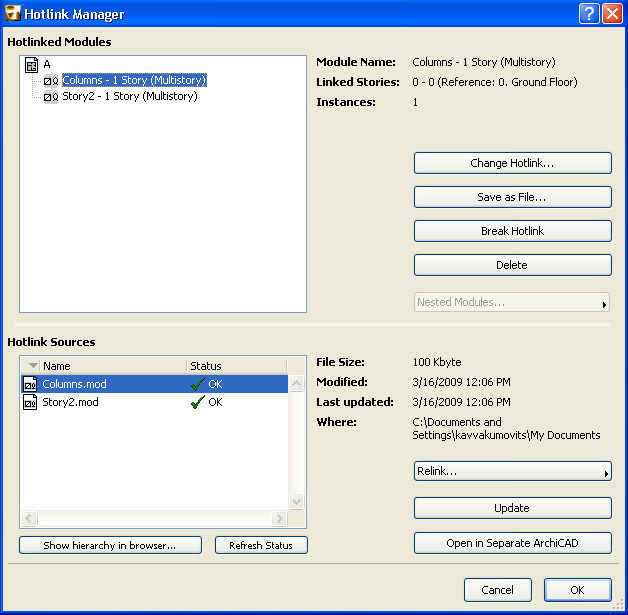Delete the selected hotlinked module
This screenshot has width=628, height=615.
click(x=513, y=265)
